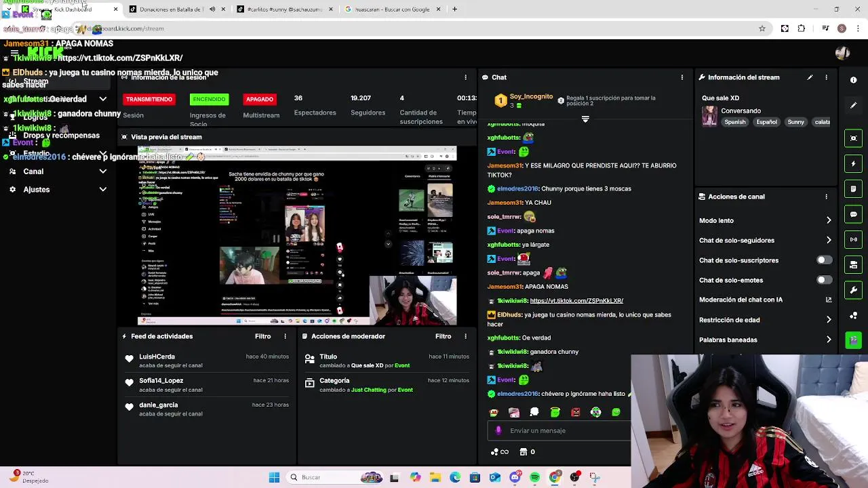Click the purple microphone icon in message box

[x=498, y=430]
